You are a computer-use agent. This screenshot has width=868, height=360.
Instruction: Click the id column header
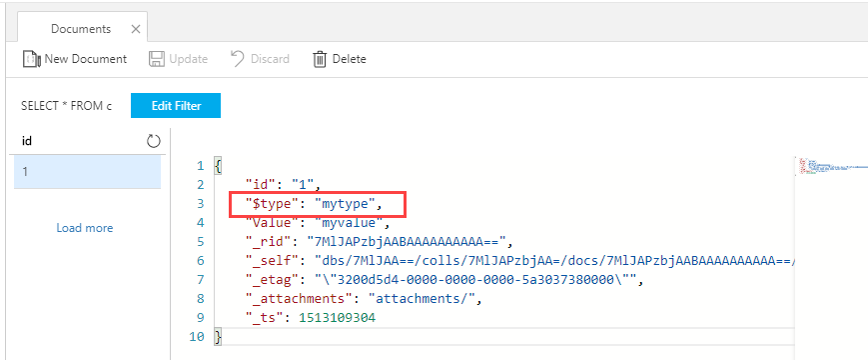27,141
